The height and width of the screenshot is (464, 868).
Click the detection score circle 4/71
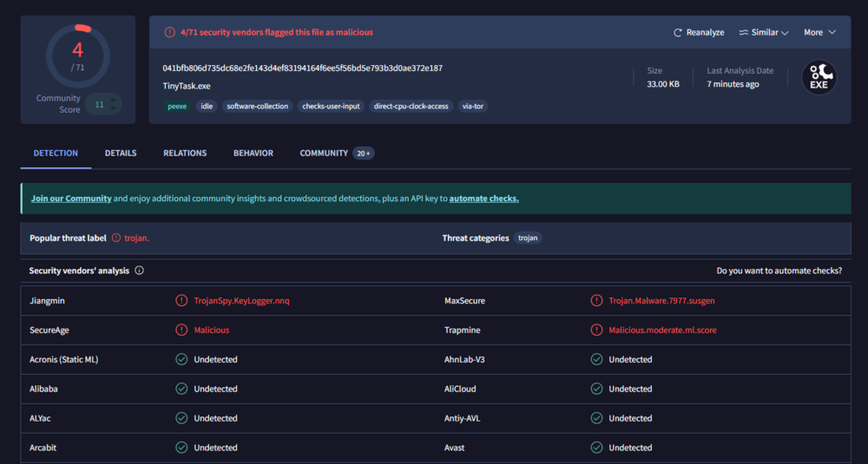[78, 56]
